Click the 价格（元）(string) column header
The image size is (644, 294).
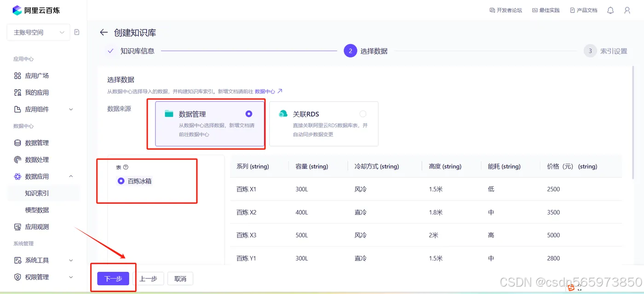pos(572,167)
